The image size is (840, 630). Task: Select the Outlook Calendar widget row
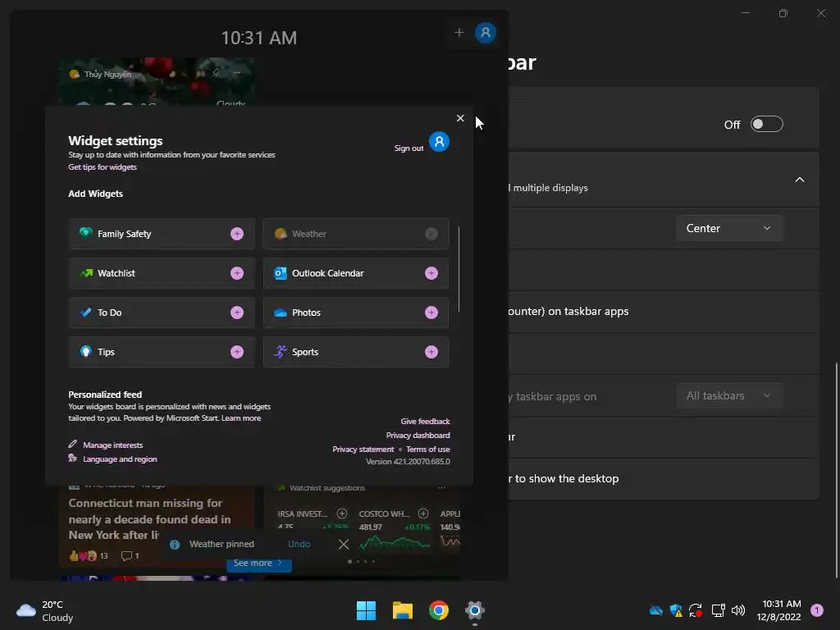(x=356, y=273)
